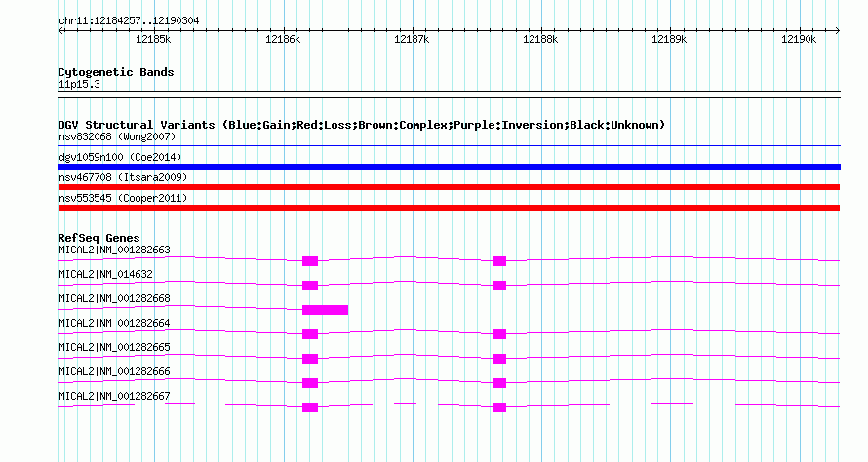This screenshot has height=462, width=868.
Task: Click the 12186k ruler tick label
Action: point(283,39)
